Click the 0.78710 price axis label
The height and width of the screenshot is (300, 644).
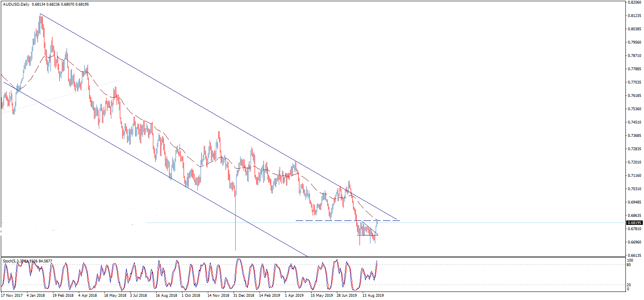[x=635, y=56]
